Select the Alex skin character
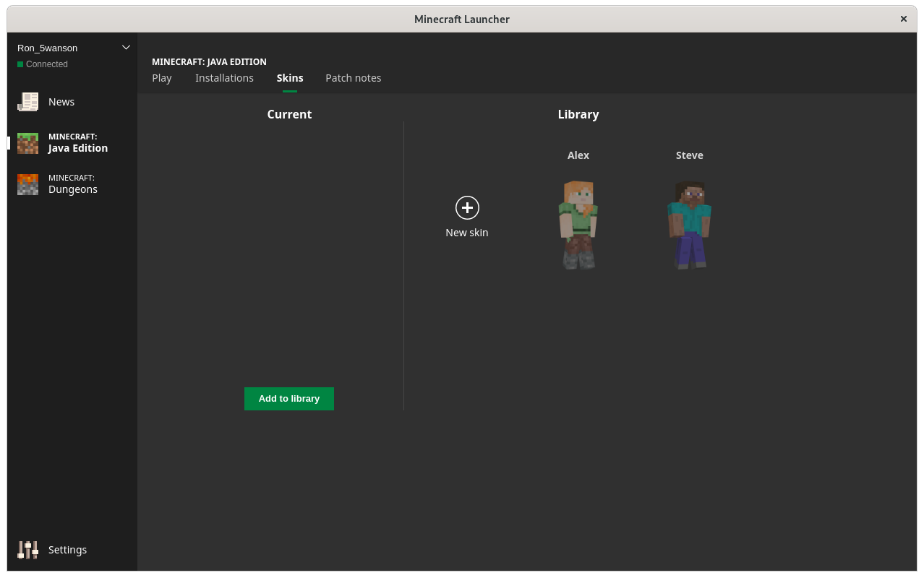Screen dimensions: 924x578 click(578, 225)
